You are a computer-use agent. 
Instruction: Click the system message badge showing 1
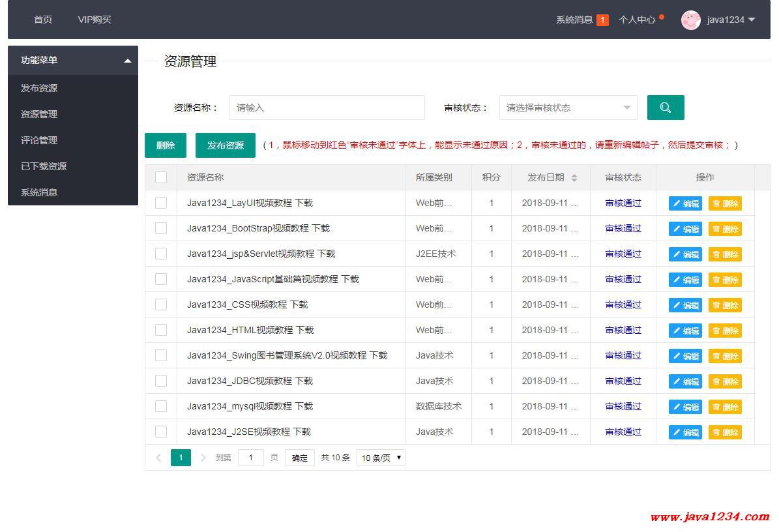point(602,20)
